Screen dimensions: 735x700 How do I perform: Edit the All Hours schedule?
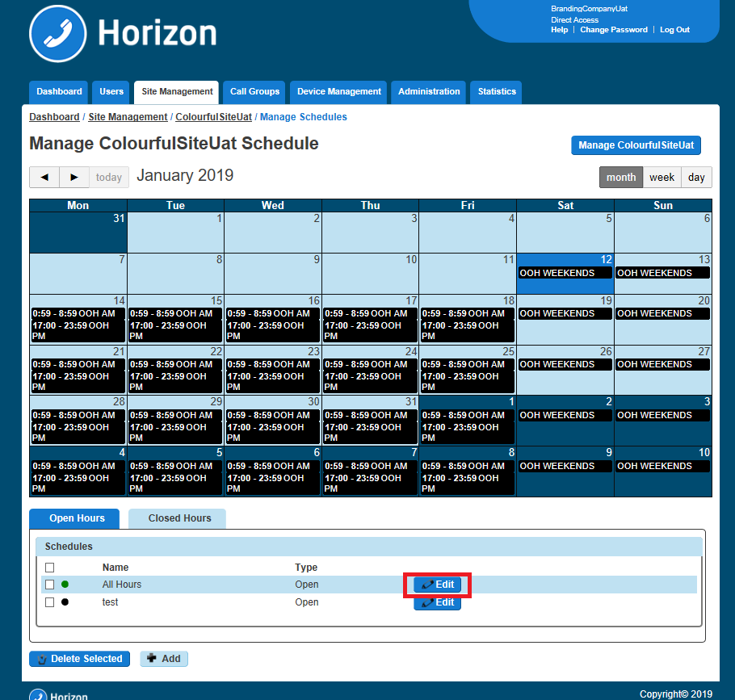coord(437,585)
